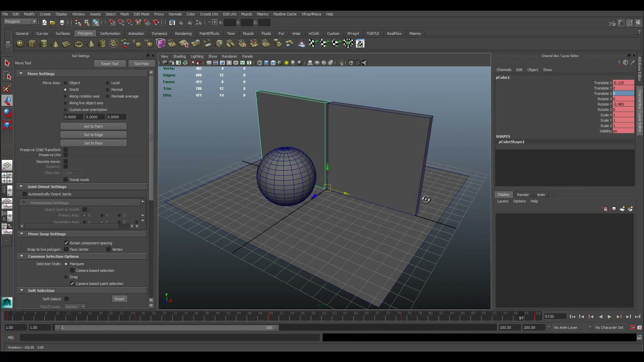Switch to the Animation shelf tab
Viewport: 644px width, 362px height.
tap(136, 34)
